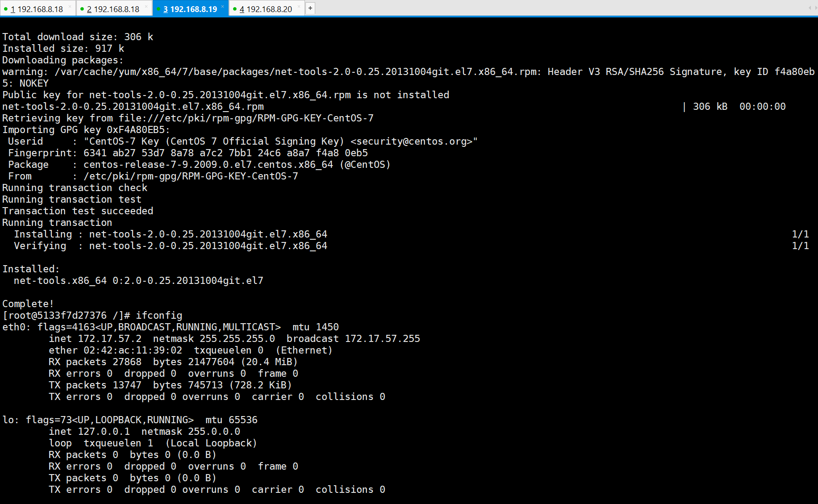The width and height of the screenshot is (818, 504).
Task: Click the "mtu 65536" value
Action: [231, 420]
